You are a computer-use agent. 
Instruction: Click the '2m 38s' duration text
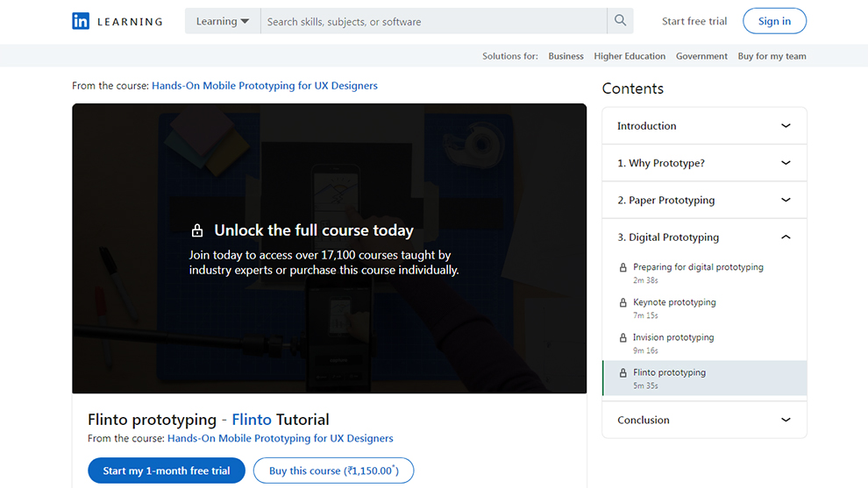pyautogui.click(x=645, y=280)
